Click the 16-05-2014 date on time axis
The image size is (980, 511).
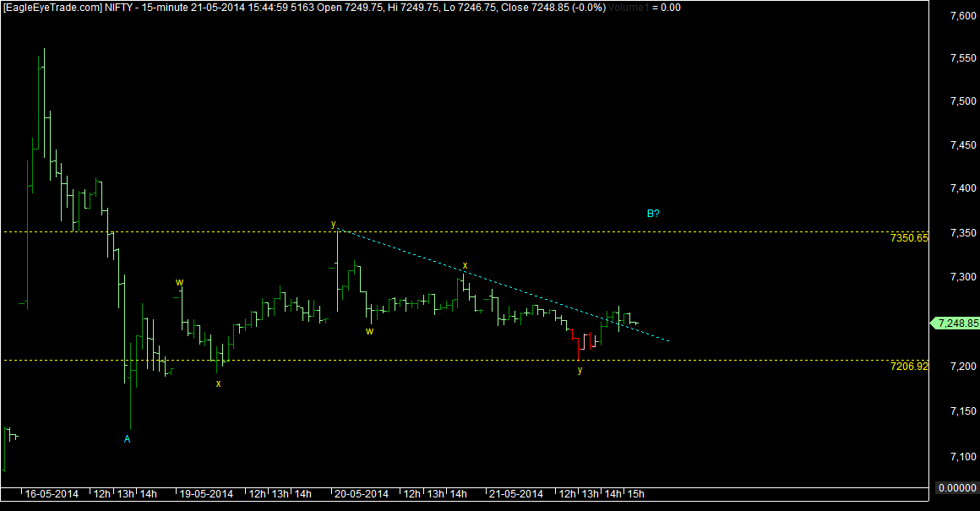click(52, 494)
